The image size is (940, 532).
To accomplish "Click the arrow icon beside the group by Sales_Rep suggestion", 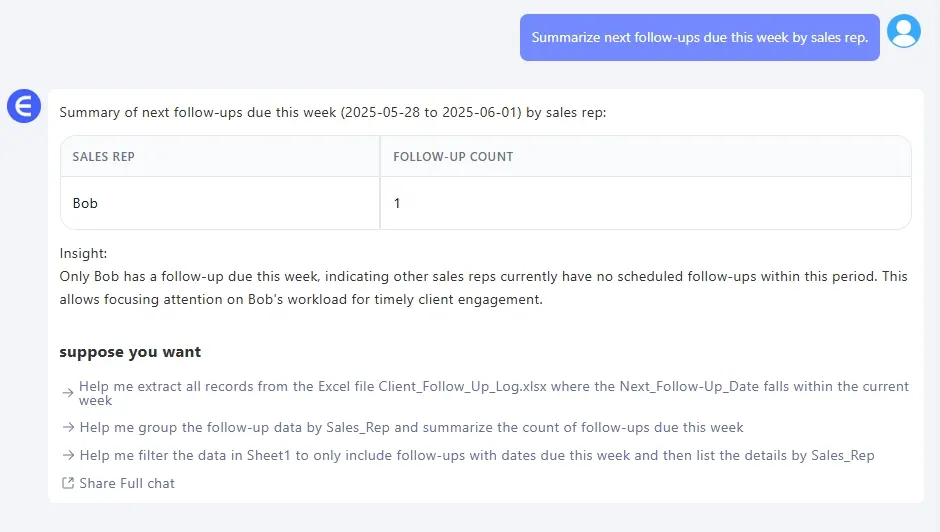I will point(68,428).
